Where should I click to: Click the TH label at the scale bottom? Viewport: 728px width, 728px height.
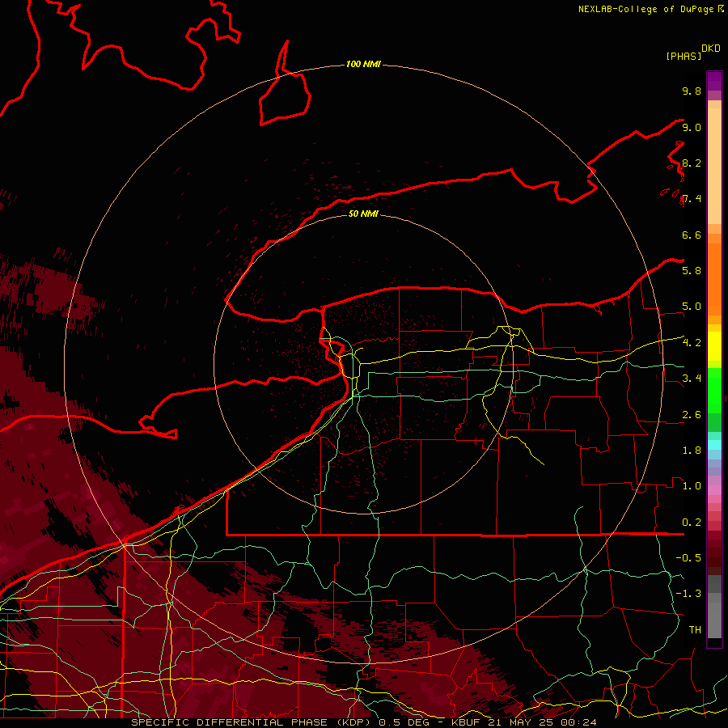pyautogui.click(x=695, y=629)
